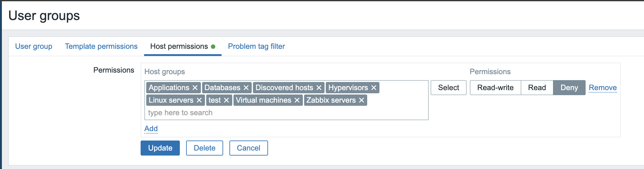
Task: Remove the Discovered hosts tag
Action: (319, 88)
